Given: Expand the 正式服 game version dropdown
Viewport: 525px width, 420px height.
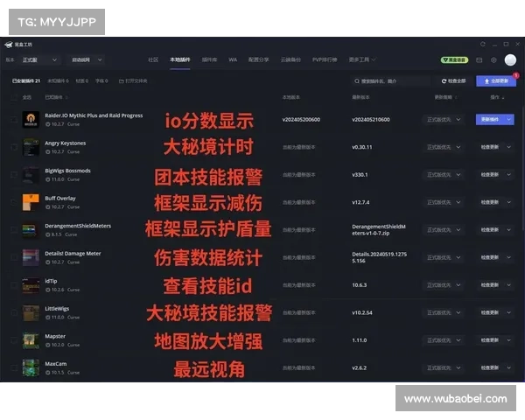Looking at the screenshot, I should [x=39, y=60].
